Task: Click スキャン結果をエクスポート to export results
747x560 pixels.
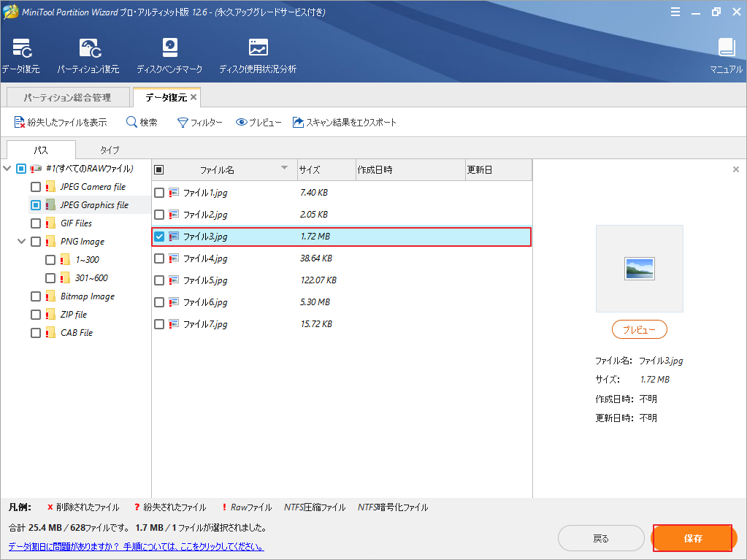Action: tap(343, 122)
